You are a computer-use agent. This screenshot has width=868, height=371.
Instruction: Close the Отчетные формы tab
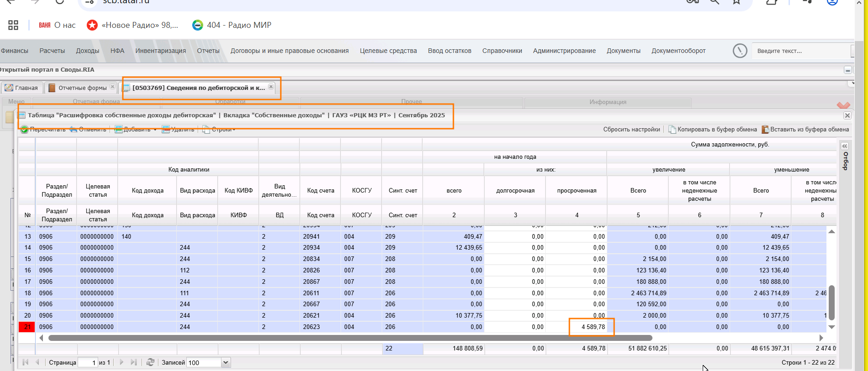click(x=112, y=87)
